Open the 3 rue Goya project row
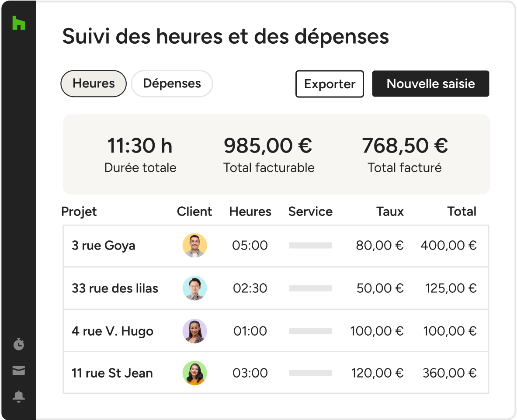 [x=104, y=246]
